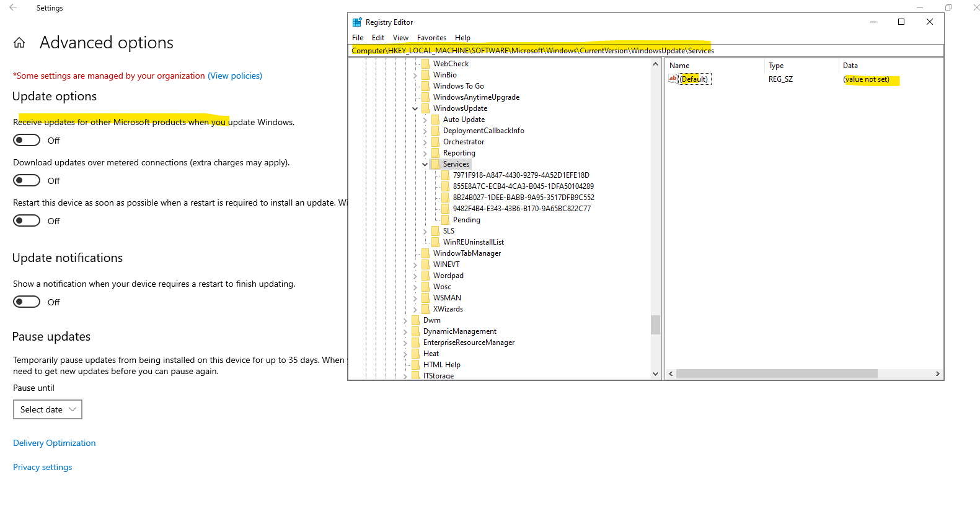Select the SLS folder icon
Viewport: 980px width, 532px height.
pos(435,231)
